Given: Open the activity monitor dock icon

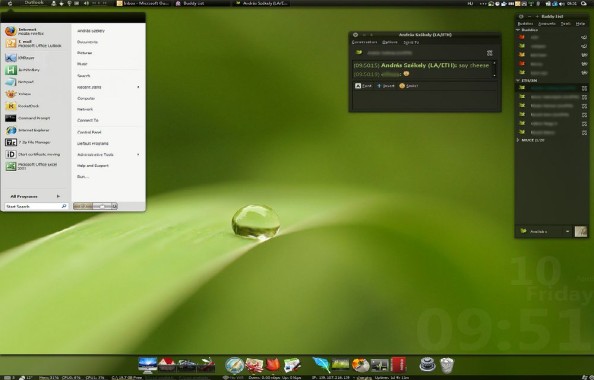Looking at the screenshot, I should pos(380,365).
